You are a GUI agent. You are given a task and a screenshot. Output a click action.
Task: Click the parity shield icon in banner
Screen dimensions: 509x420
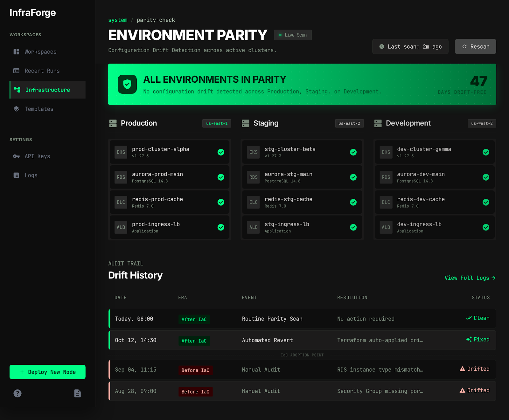tap(127, 84)
